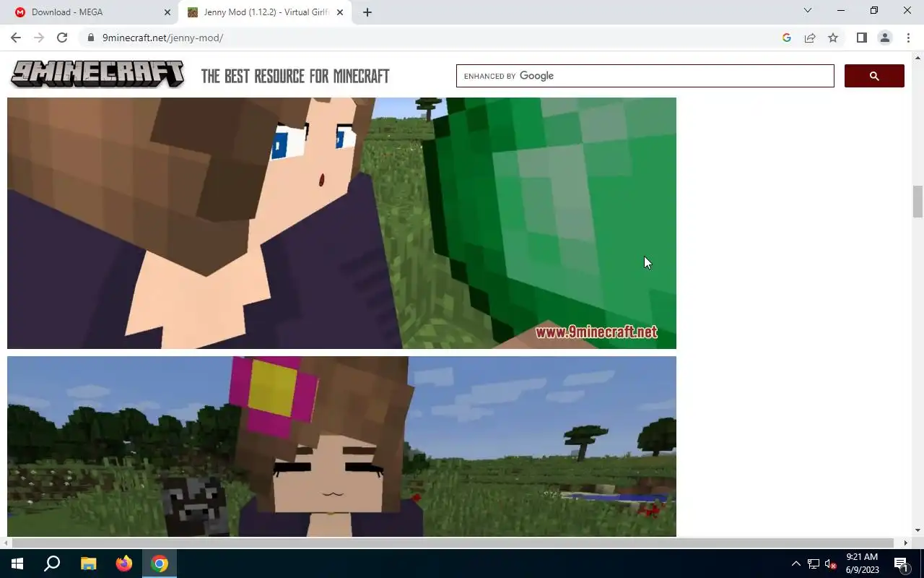Open the clock and date flyout

(862, 564)
